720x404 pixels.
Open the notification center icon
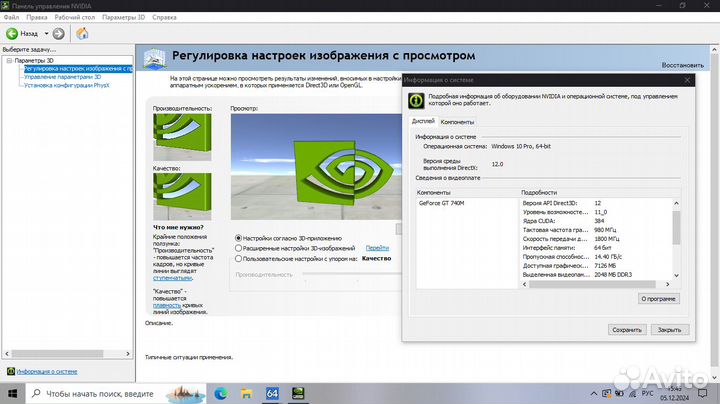703,393
